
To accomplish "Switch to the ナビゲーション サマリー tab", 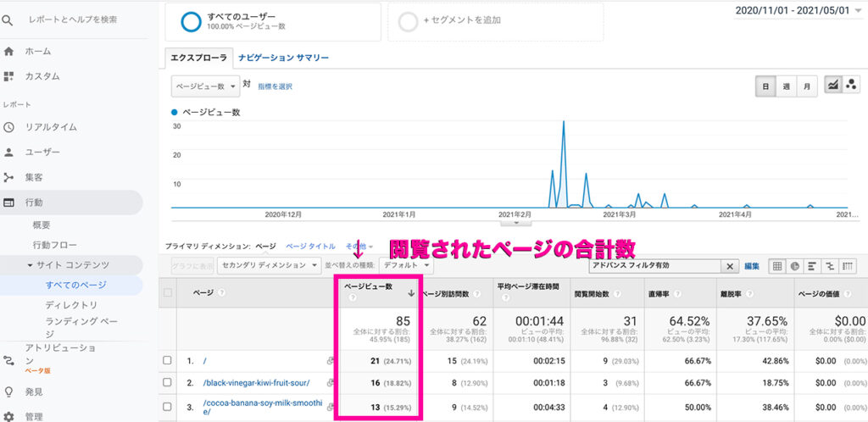I will click(x=283, y=58).
